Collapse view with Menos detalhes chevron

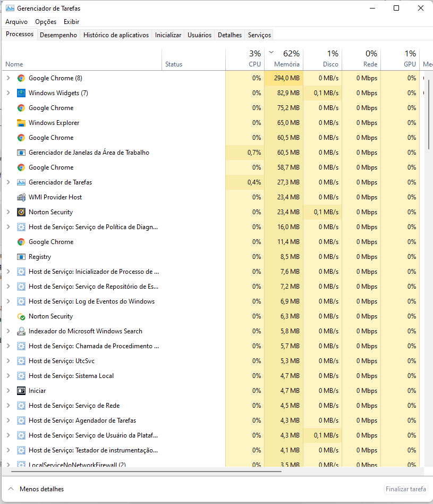[x=11, y=489]
